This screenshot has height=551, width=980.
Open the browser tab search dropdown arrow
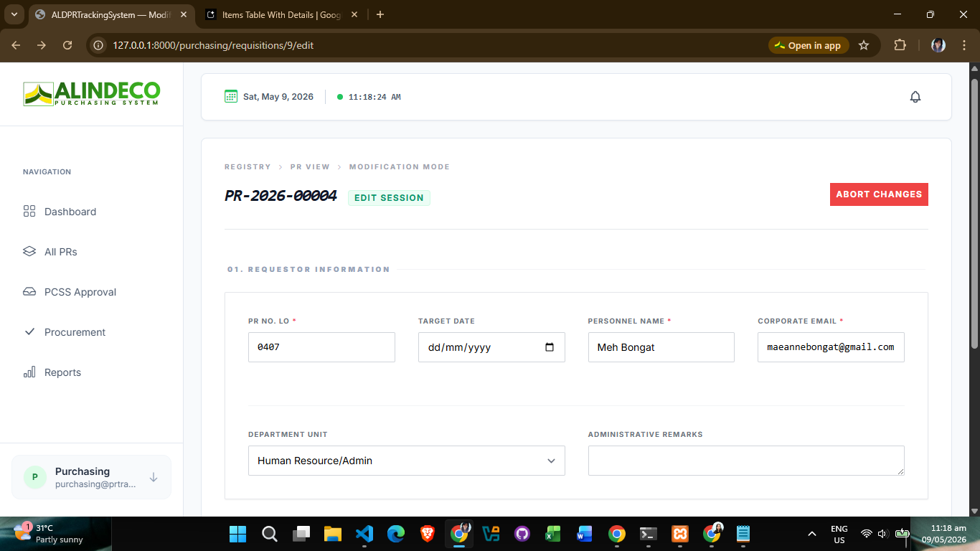pos(14,14)
